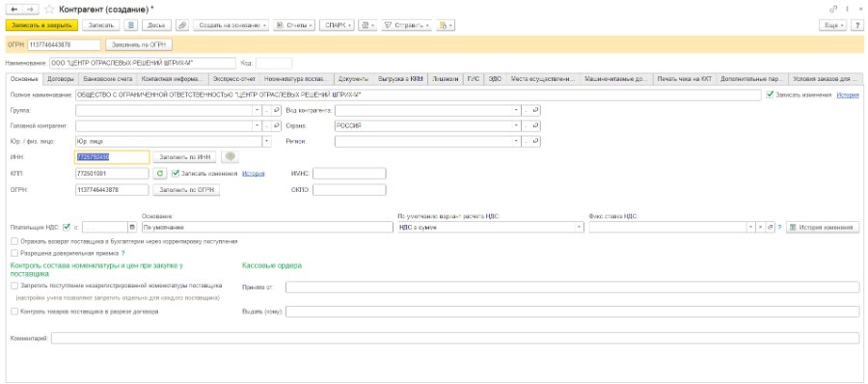Screen dimensions: 868x384
Task: Open the Создать на основании dropdown
Action: [x=231, y=25]
